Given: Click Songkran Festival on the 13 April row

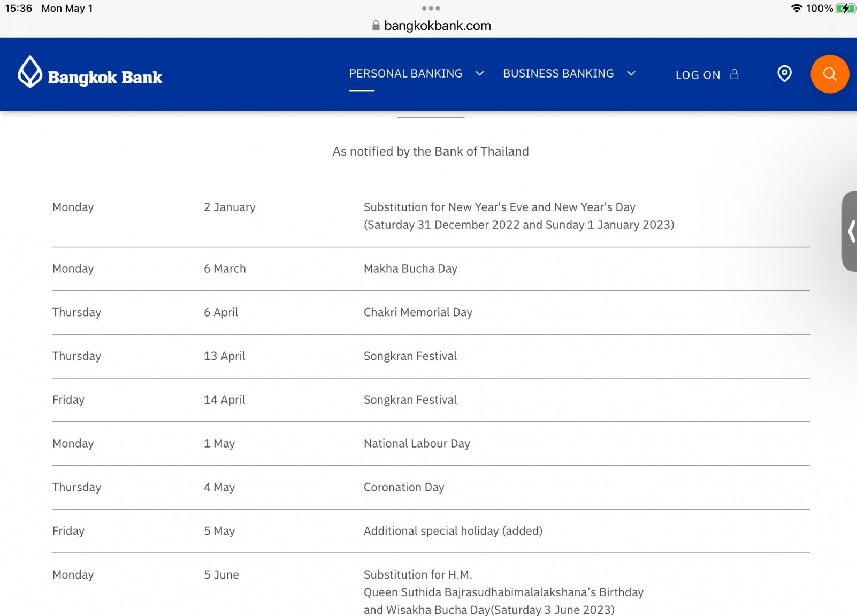Looking at the screenshot, I should pos(410,356).
